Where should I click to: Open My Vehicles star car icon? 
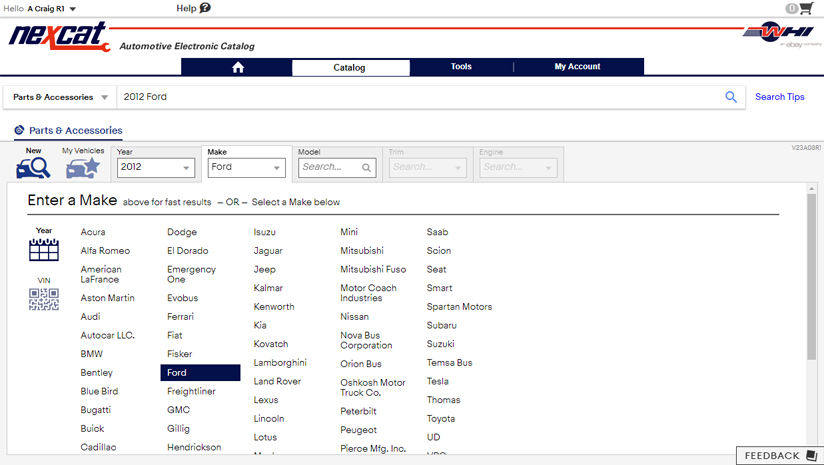click(83, 168)
